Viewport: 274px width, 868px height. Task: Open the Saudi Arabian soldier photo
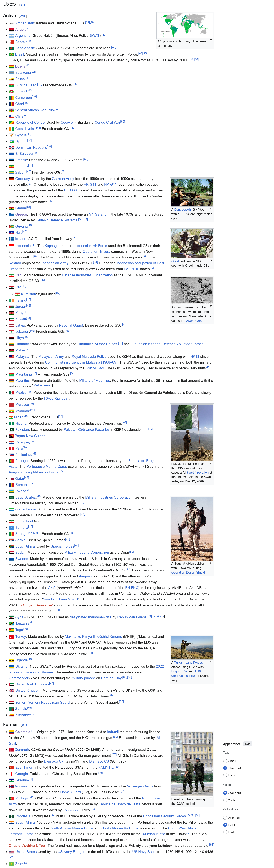[x=192, y=528]
